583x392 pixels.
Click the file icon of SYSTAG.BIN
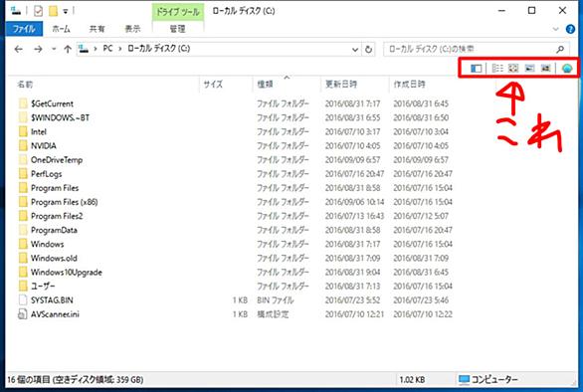pyautogui.click(x=23, y=300)
